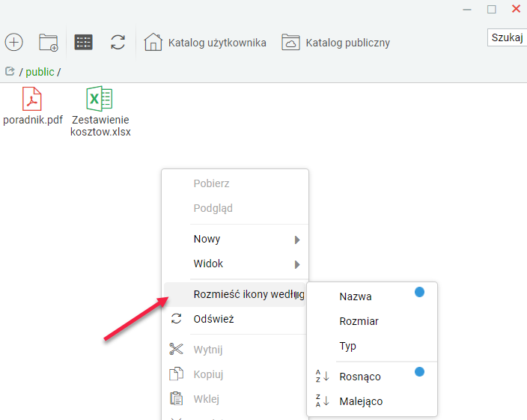Viewport: 527px width, 420px height.
Task: Choose Podgląd in context menu
Action: tap(235, 208)
